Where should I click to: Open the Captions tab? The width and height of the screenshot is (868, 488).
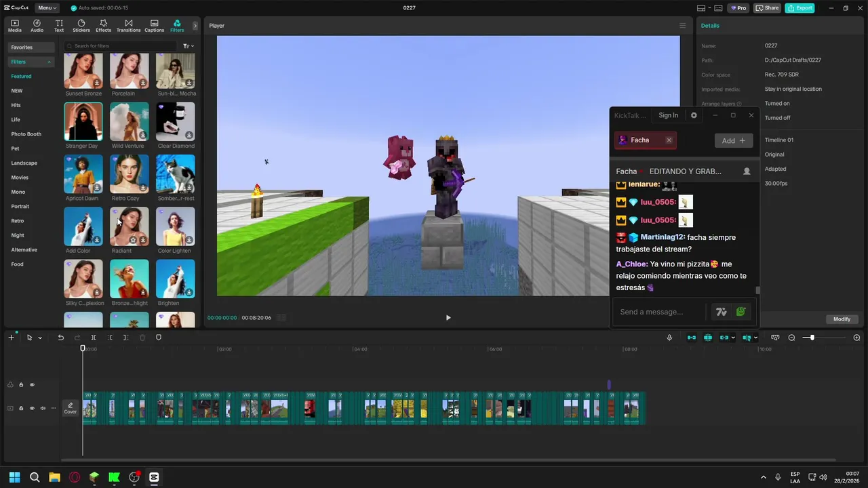coord(154,26)
